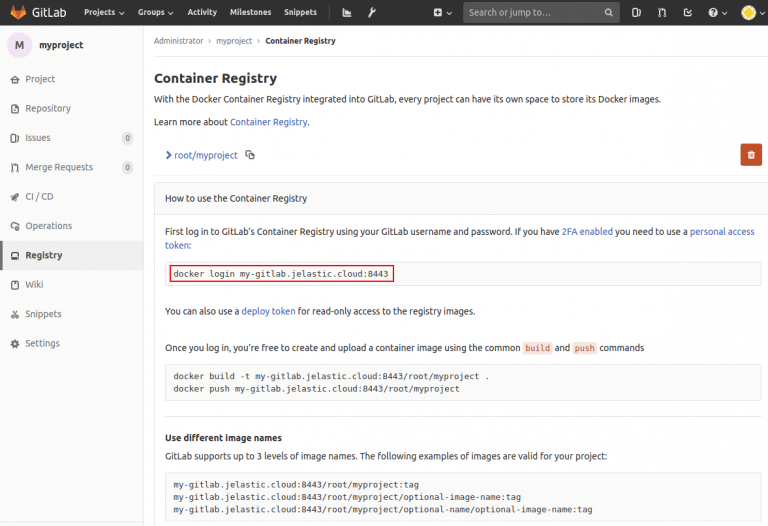
Task: Click the optional-name/optional-image-name:tag example line
Action: coord(383,510)
